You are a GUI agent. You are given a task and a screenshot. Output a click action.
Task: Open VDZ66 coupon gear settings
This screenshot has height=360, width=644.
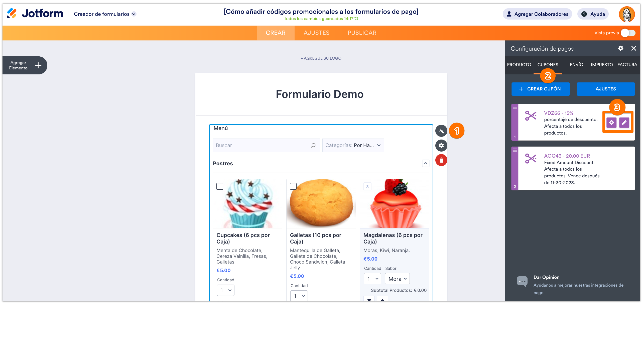[611, 123]
